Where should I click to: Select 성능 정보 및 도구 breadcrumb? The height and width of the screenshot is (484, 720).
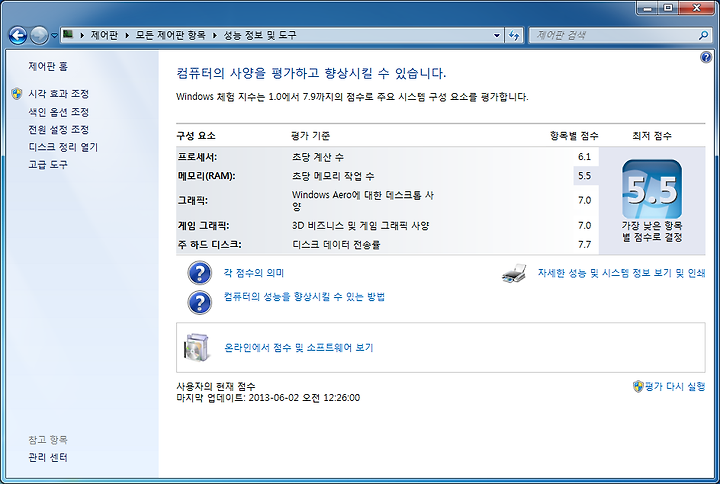(x=260, y=35)
